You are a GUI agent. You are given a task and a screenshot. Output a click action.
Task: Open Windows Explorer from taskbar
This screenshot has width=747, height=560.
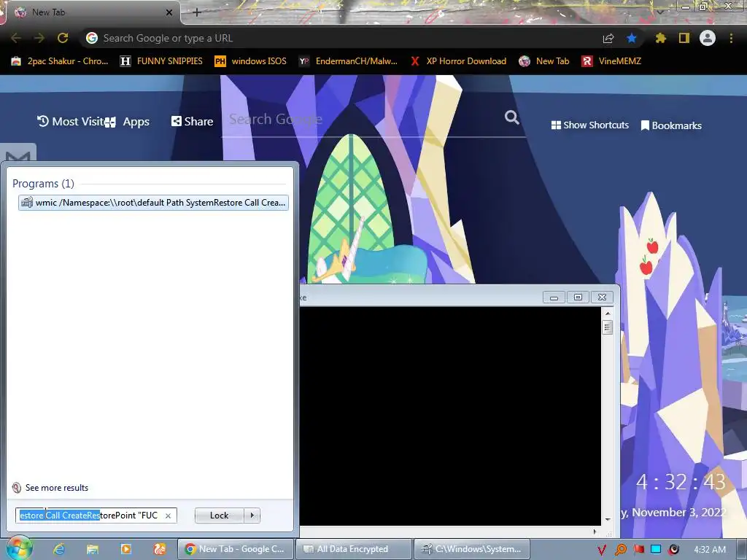coord(93,549)
